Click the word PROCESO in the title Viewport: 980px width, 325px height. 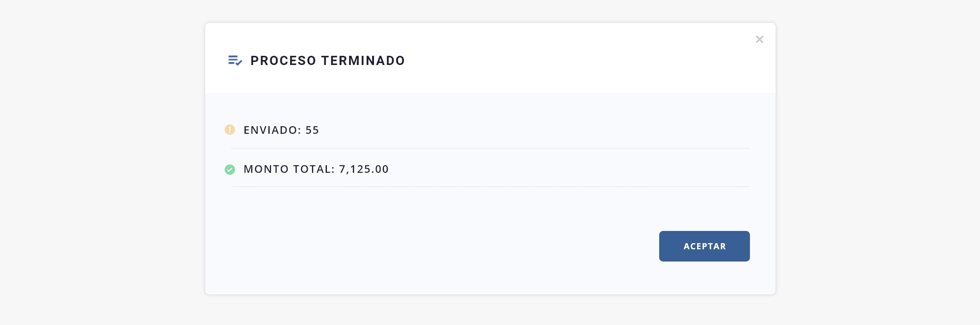click(x=283, y=60)
